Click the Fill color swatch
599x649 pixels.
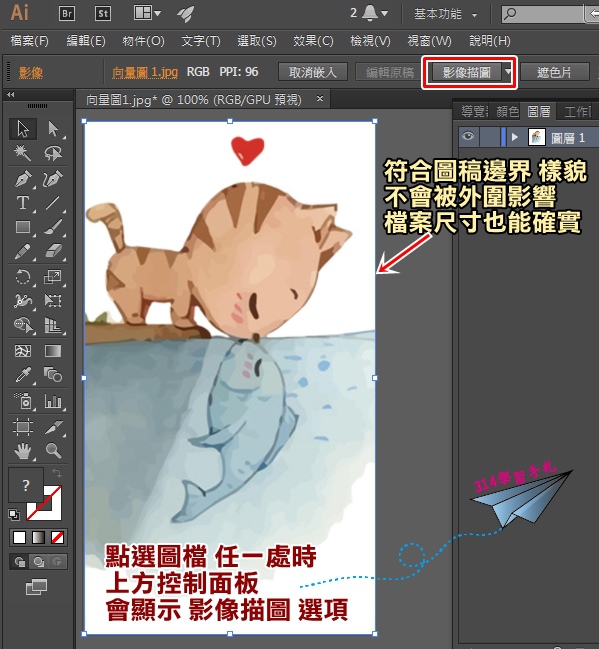click(26, 484)
